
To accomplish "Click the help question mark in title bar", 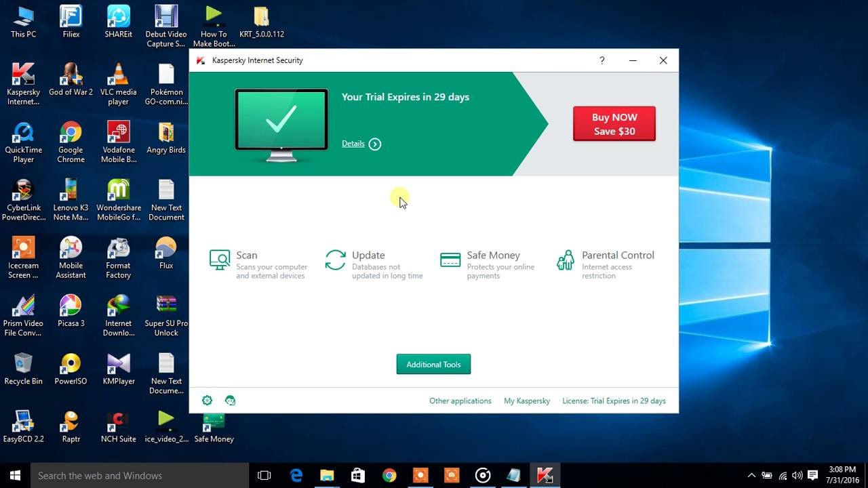I will (601, 60).
